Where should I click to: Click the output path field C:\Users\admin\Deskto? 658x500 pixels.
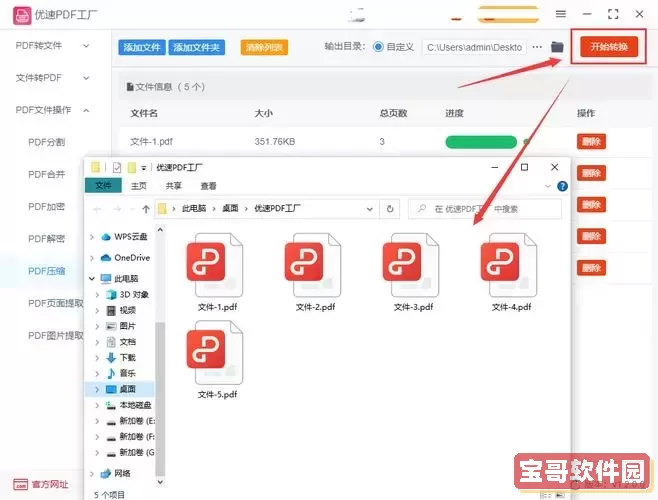point(475,47)
